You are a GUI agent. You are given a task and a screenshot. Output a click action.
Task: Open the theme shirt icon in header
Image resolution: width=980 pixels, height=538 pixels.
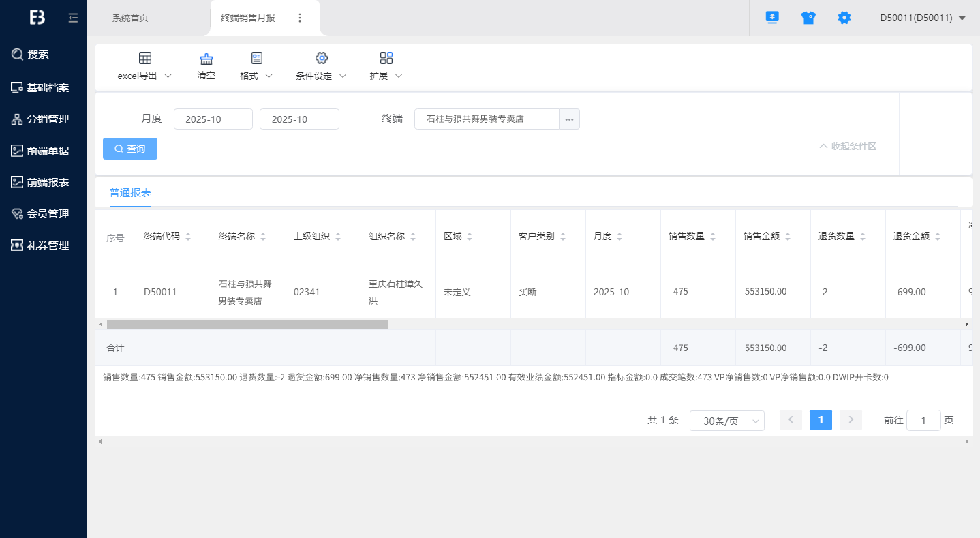click(808, 18)
